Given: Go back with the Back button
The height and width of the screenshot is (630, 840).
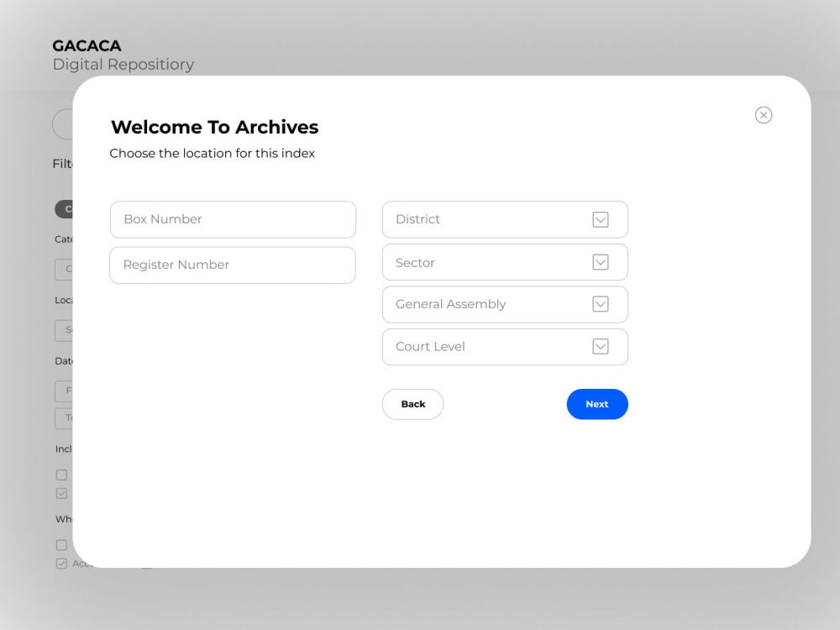Looking at the screenshot, I should (413, 405).
